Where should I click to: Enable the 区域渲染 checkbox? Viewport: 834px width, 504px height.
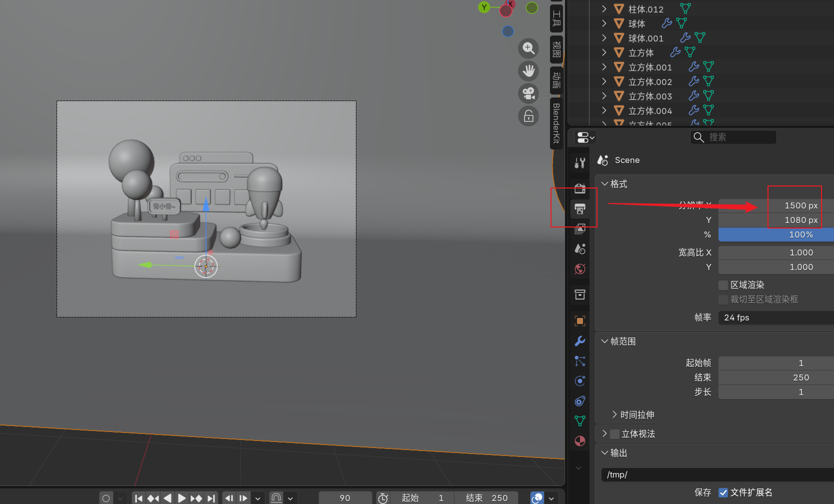(x=723, y=285)
